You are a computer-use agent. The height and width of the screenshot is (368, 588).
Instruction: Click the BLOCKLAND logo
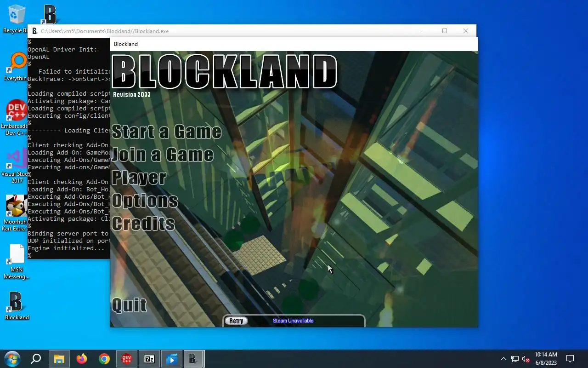(x=225, y=72)
